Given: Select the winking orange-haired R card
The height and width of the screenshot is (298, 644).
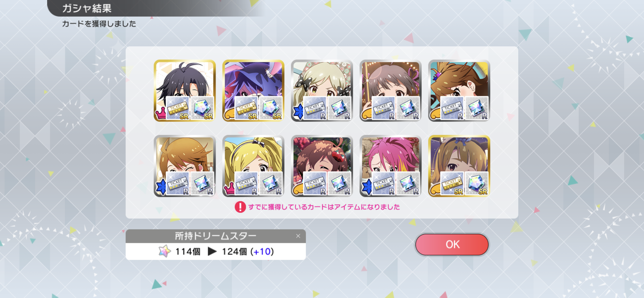Looking at the screenshot, I should (185, 166).
